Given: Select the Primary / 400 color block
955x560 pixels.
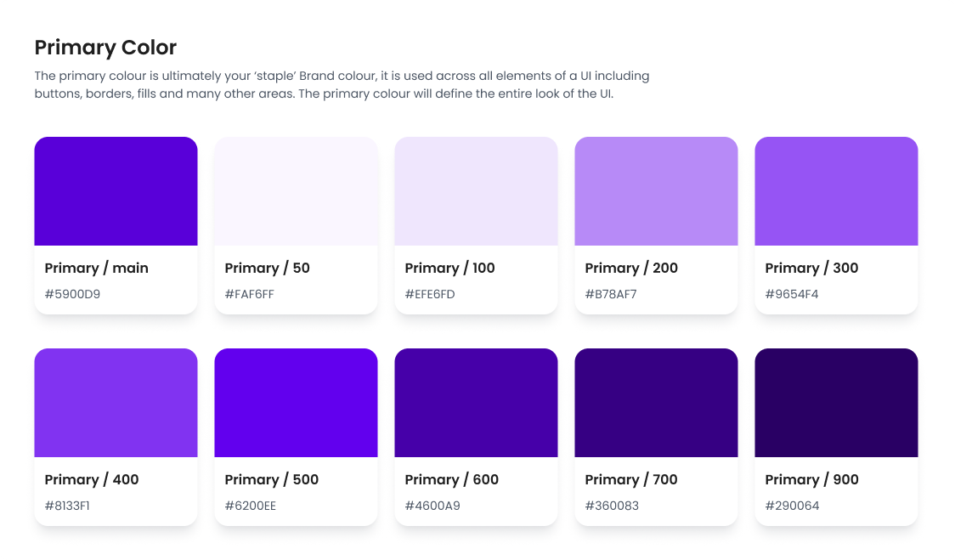Looking at the screenshot, I should [116, 403].
